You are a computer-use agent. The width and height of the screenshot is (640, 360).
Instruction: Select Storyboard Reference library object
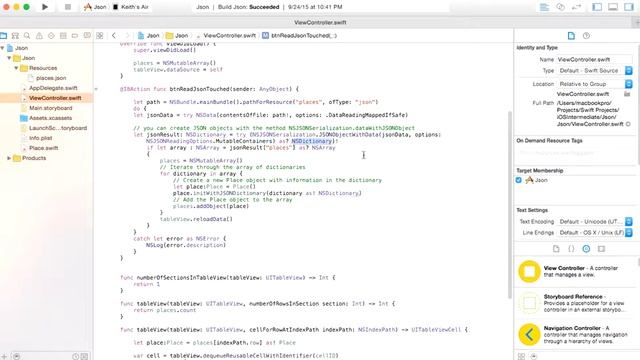click(x=576, y=303)
